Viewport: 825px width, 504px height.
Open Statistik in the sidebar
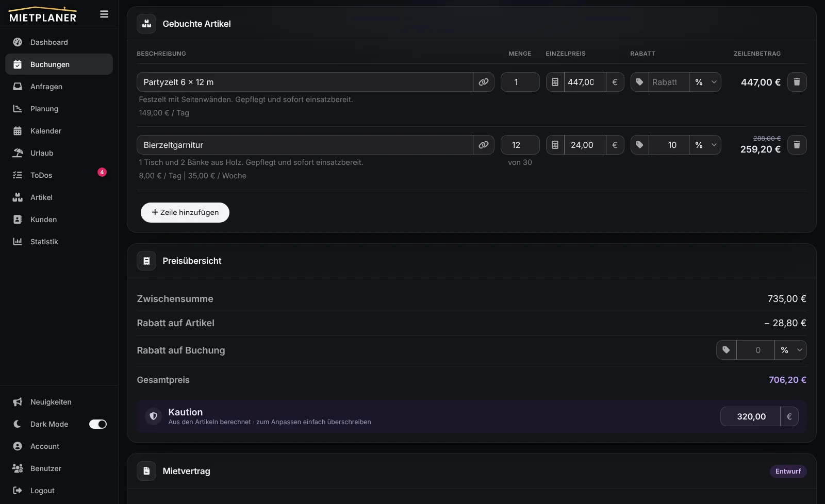click(59, 242)
